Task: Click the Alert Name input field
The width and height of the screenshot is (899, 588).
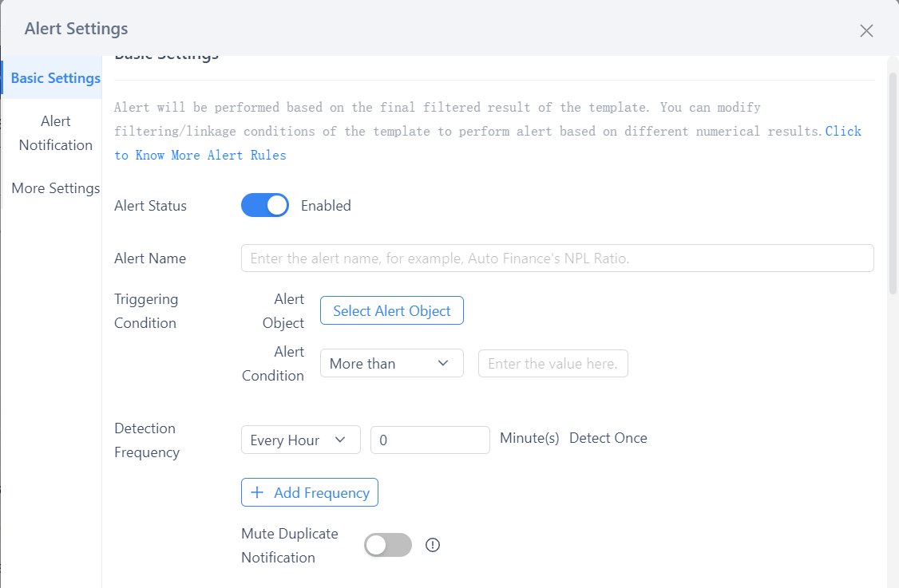Action: pyautogui.click(x=556, y=258)
